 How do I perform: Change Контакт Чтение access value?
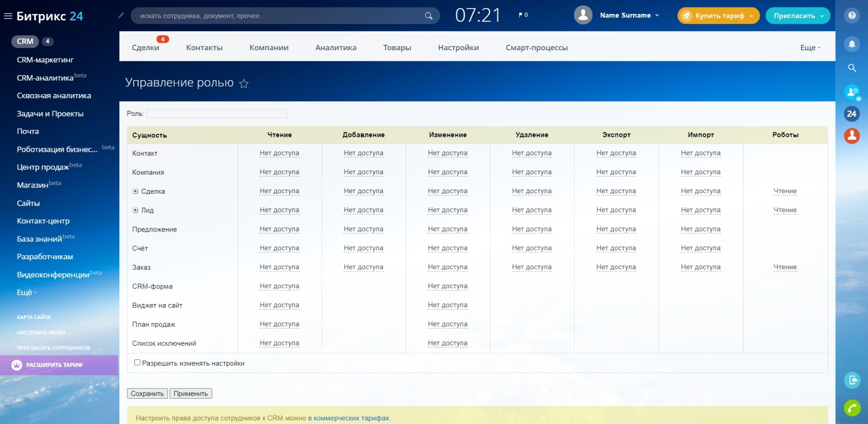pos(280,153)
